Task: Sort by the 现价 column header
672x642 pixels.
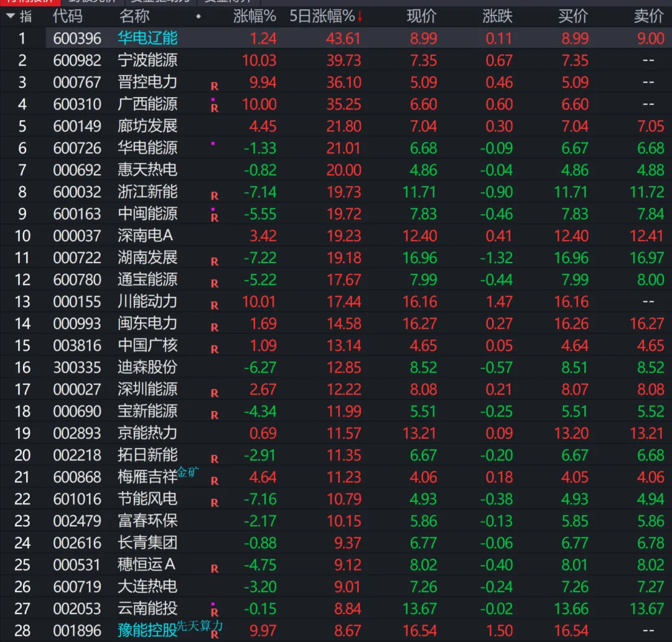Action: pyautogui.click(x=421, y=16)
